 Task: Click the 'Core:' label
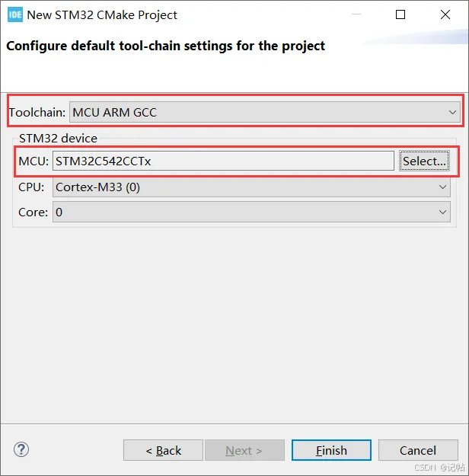(x=33, y=212)
